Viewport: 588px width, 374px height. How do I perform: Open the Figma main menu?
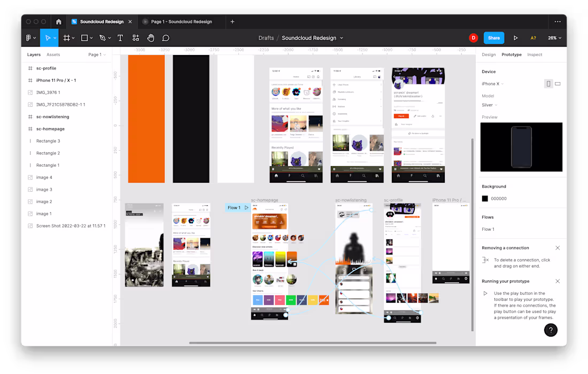click(28, 37)
